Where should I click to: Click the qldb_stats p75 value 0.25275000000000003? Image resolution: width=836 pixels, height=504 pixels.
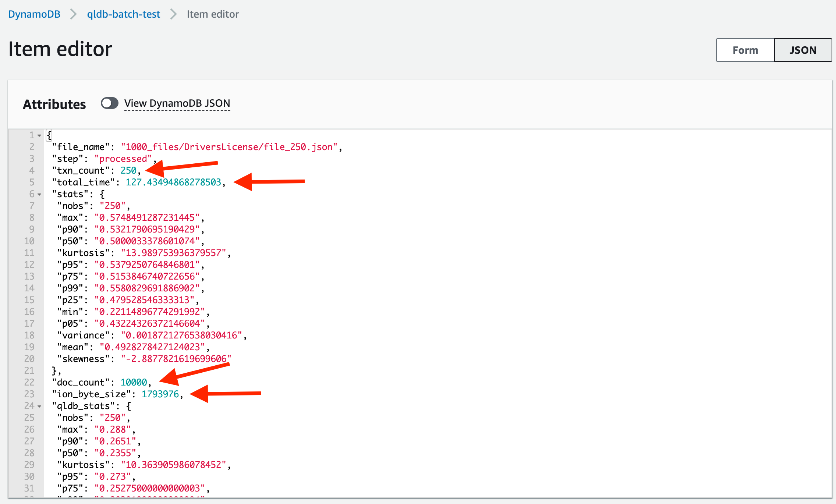[150, 489]
